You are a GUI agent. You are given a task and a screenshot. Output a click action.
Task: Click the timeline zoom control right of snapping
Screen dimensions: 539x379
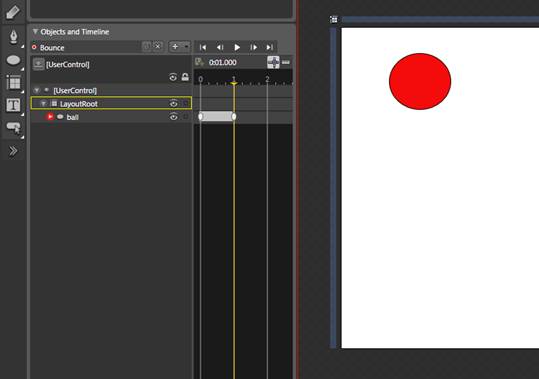point(286,63)
